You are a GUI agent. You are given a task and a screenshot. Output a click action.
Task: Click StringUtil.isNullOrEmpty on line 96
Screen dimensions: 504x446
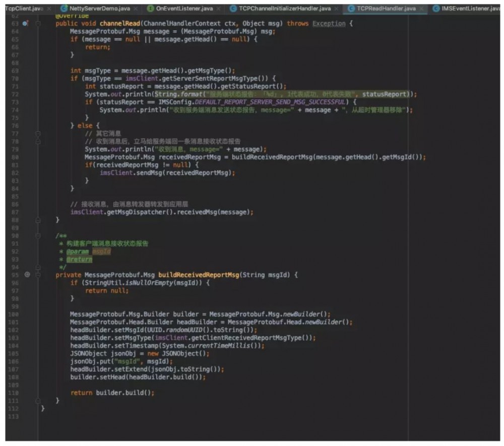click(x=129, y=283)
